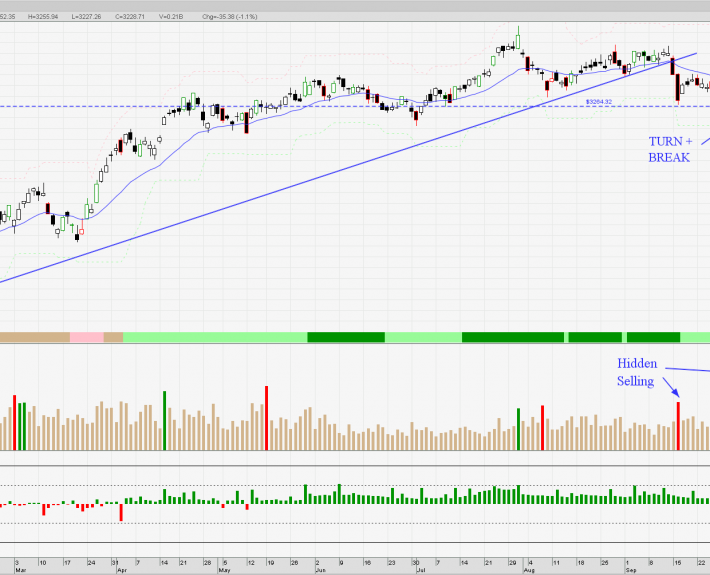
Task: Click the Aug month marker on date axis
Action: (528, 569)
